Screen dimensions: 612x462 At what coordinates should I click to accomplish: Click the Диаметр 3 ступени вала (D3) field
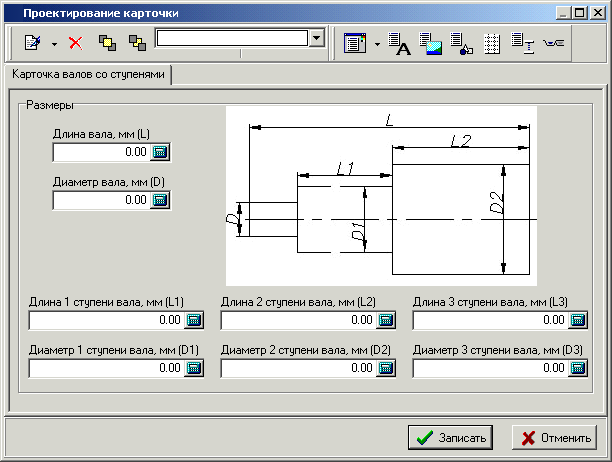pos(491,368)
